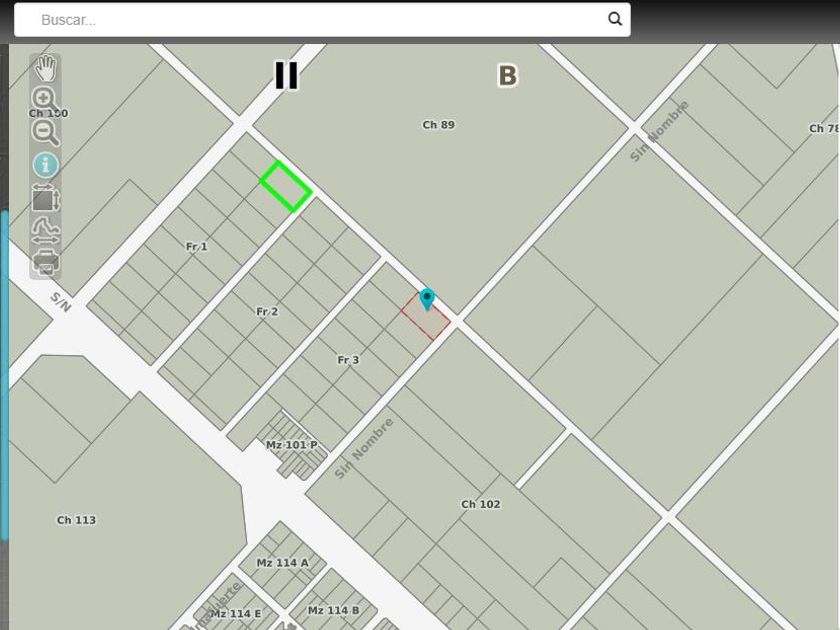This screenshot has width=840, height=630.
Task: Click the Ch 89 parcel label
Action: pos(438,125)
